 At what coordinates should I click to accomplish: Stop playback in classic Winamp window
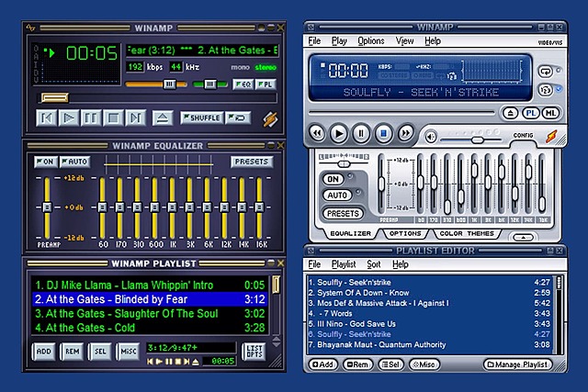pyautogui.click(x=113, y=118)
